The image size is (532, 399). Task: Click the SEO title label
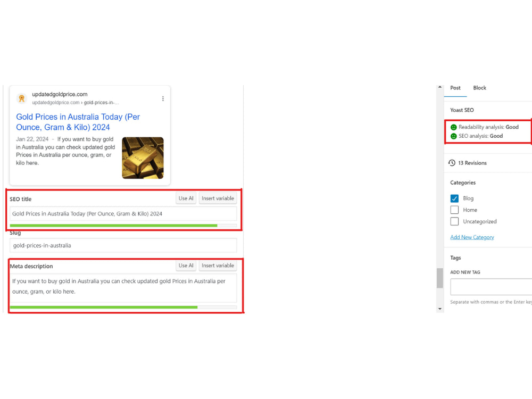click(x=20, y=199)
